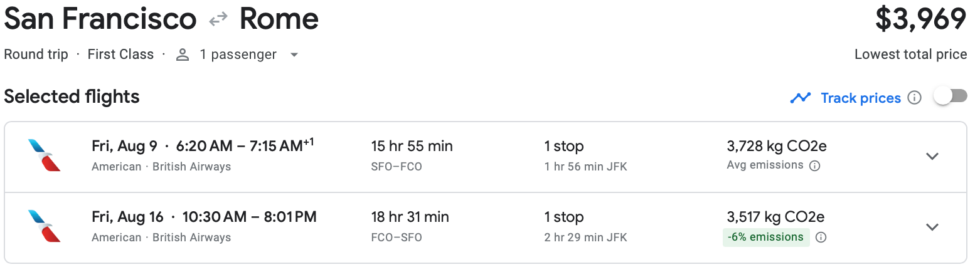
Task: Expand the Fri, Aug 9 flight details chevron
Action: (x=932, y=156)
